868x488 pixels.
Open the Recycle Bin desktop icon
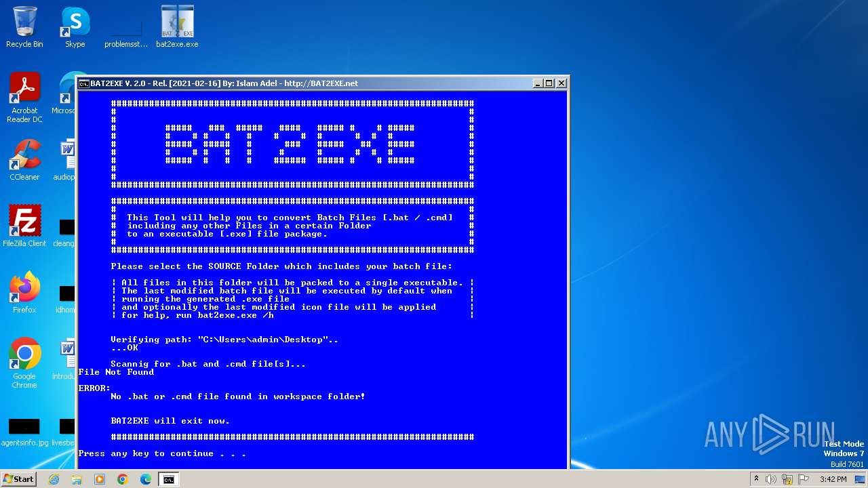coord(24,27)
